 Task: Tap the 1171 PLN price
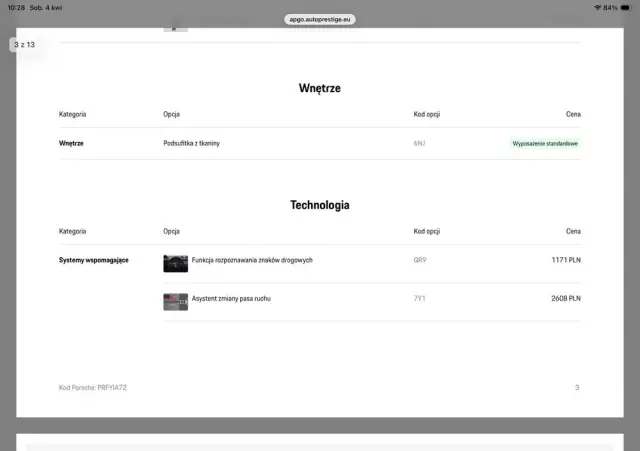(x=565, y=260)
